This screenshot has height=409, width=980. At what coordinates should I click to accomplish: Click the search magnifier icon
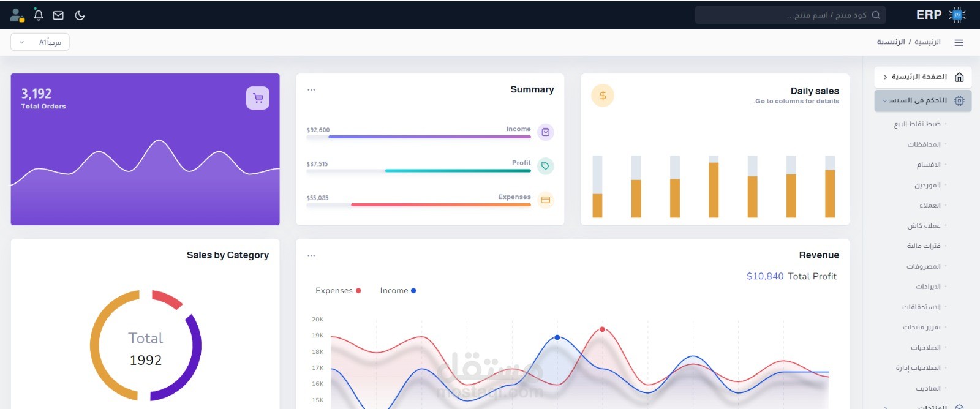876,15
